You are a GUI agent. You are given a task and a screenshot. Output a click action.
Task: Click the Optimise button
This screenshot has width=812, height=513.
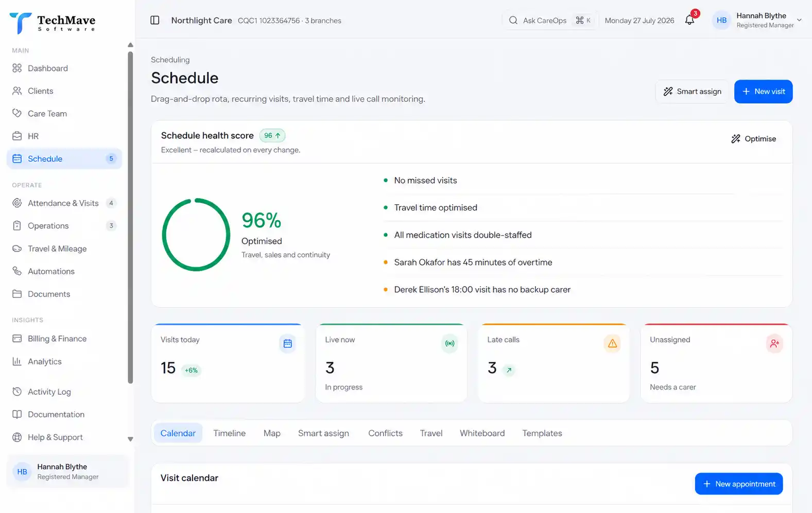[x=753, y=139]
